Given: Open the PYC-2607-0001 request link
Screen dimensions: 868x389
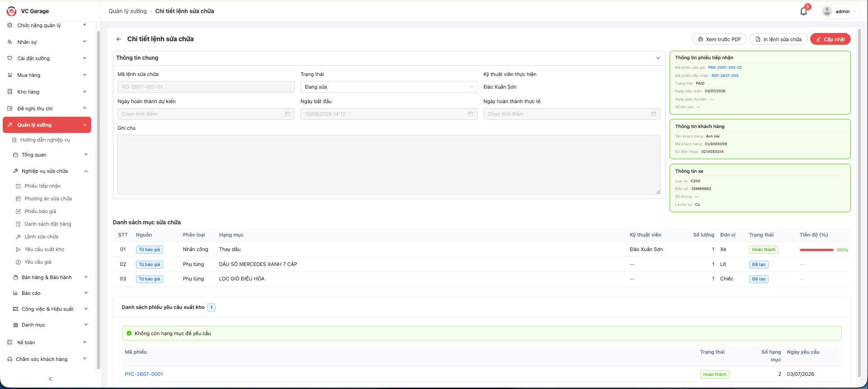Looking at the screenshot, I should point(144,374).
